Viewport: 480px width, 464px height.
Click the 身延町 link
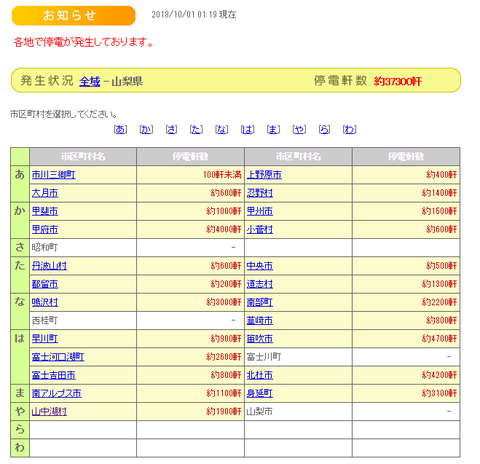260,393
